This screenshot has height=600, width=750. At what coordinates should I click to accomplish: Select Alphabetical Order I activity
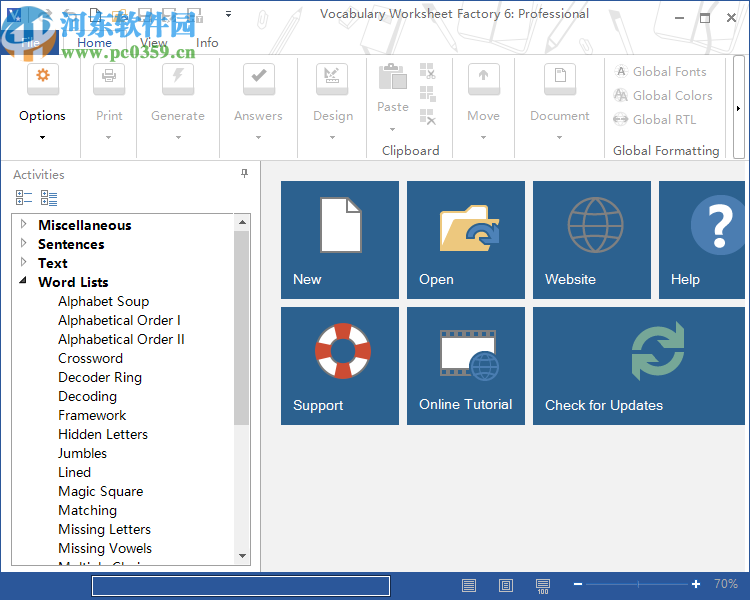click(120, 320)
